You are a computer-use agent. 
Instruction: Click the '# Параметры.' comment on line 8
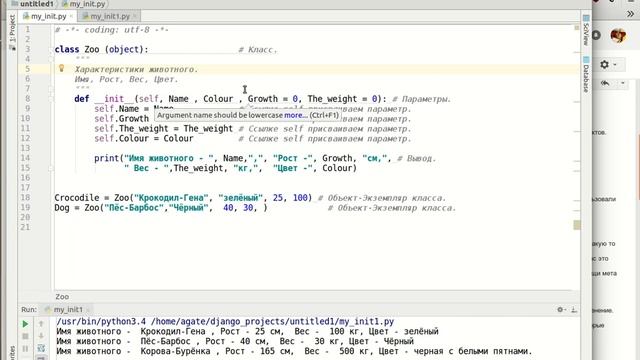click(421, 99)
